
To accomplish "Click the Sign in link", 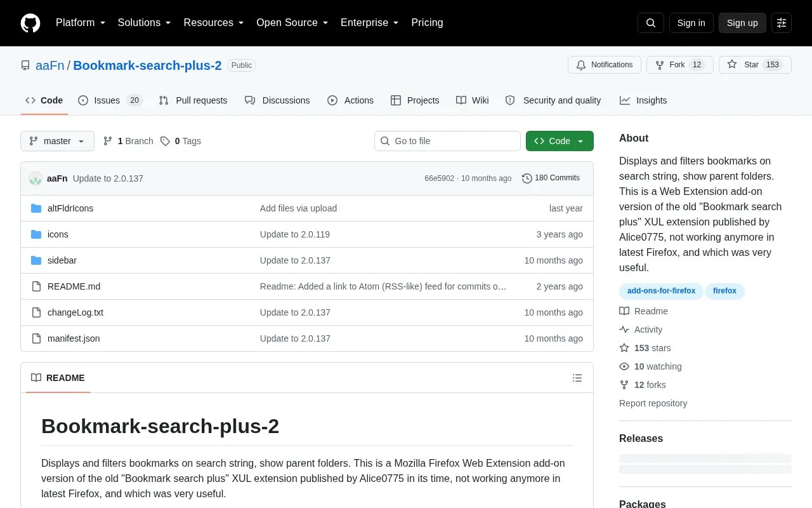I will 691,23.
